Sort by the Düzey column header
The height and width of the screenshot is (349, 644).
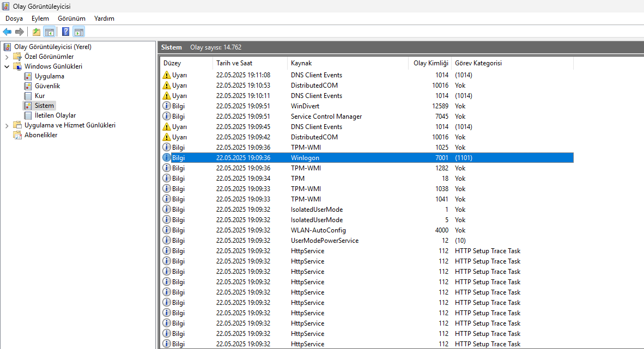[186, 63]
